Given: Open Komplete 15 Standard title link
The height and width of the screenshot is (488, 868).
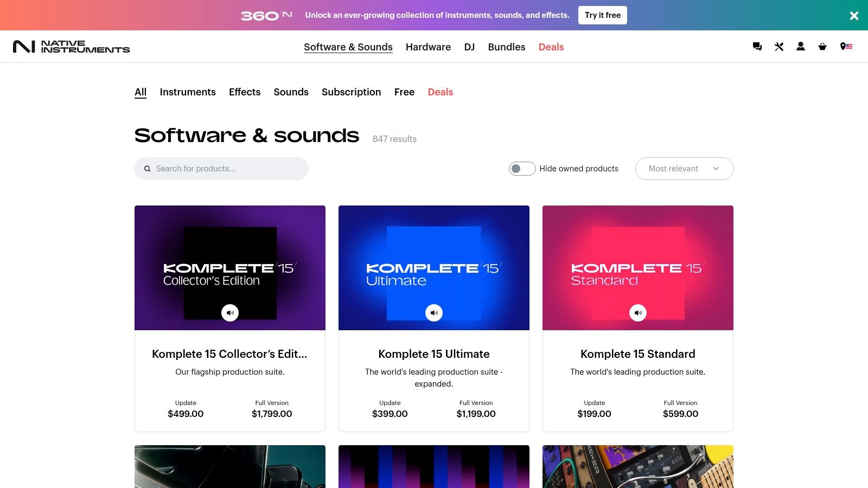Looking at the screenshot, I should click(x=638, y=354).
